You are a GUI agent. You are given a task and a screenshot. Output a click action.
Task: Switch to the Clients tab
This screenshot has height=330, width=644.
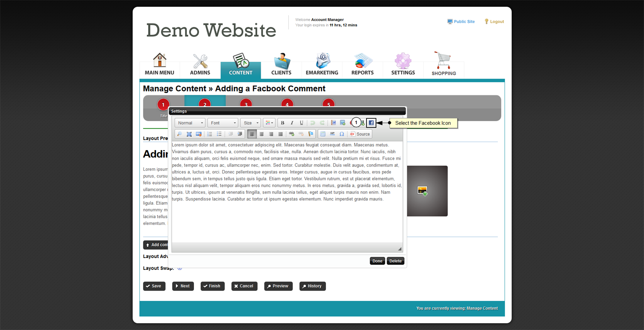tap(281, 64)
